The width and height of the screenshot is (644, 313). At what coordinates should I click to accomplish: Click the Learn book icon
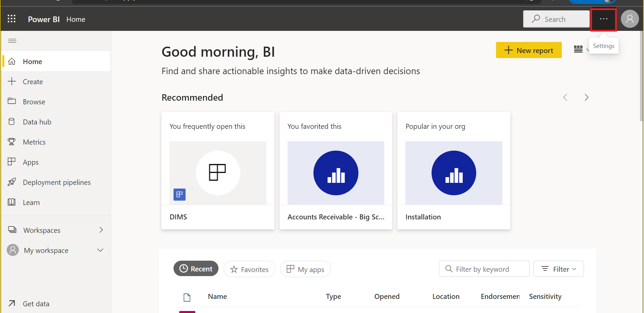pyautogui.click(x=12, y=202)
